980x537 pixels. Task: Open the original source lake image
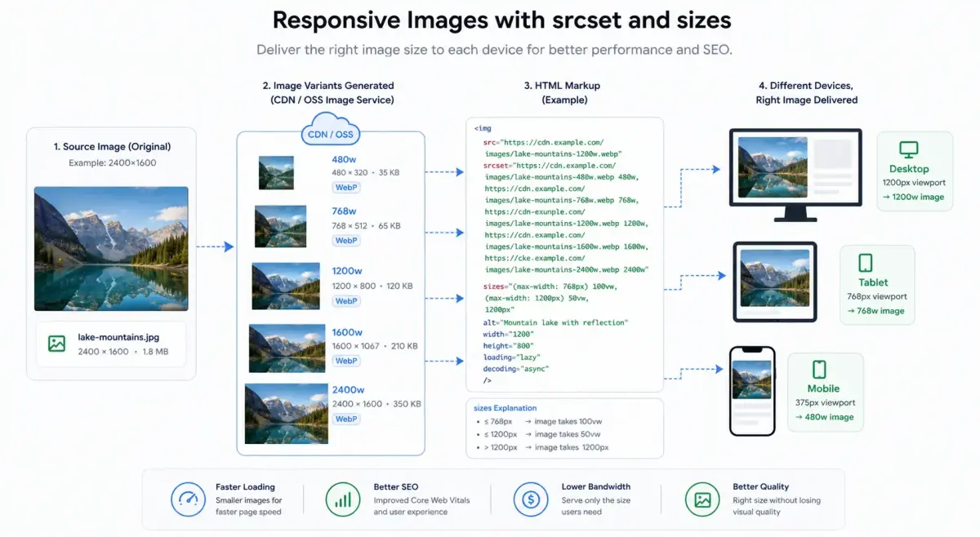(x=111, y=249)
